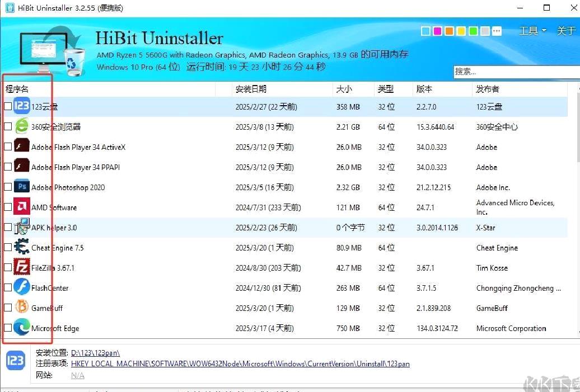Click the Cheat Engine 7.5 icon
The height and width of the screenshot is (392, 580).
coord(22,247)
